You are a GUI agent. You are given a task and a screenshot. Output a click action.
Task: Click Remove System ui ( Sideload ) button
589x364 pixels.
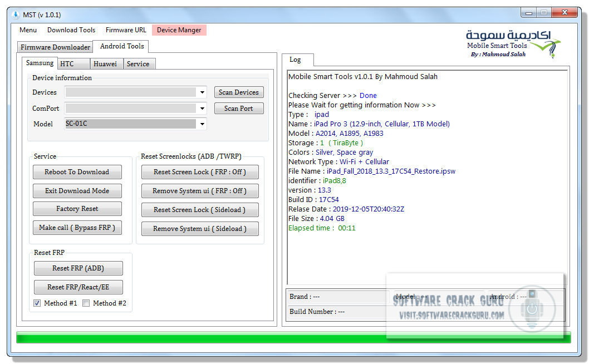coord(200,229)
